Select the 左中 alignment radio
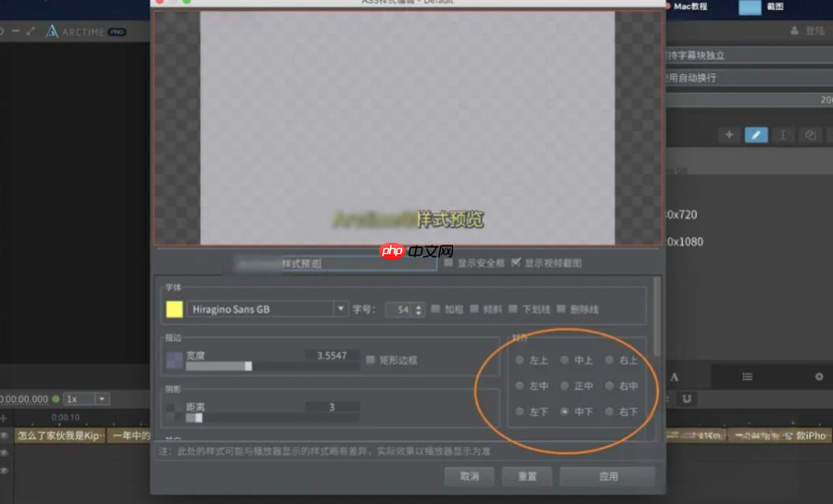Screen dimensions: 833x504 tap(520, 385)
